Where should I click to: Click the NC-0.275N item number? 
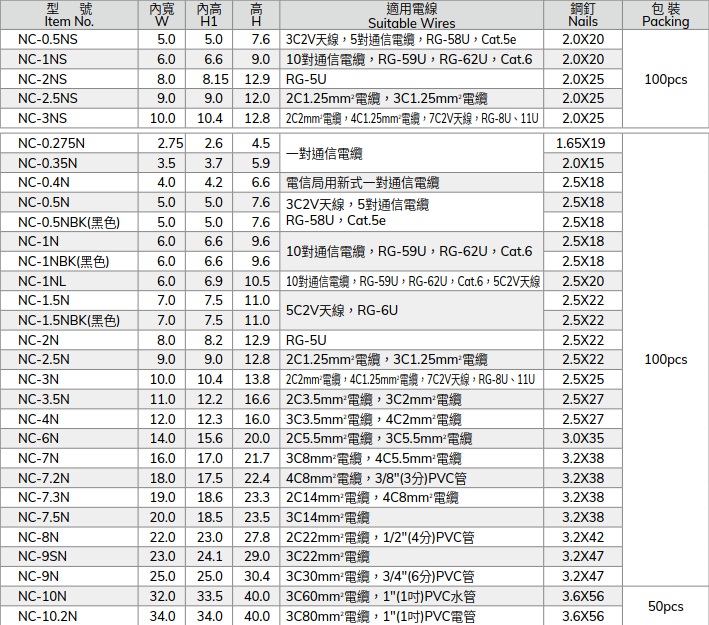coord(51,143)
